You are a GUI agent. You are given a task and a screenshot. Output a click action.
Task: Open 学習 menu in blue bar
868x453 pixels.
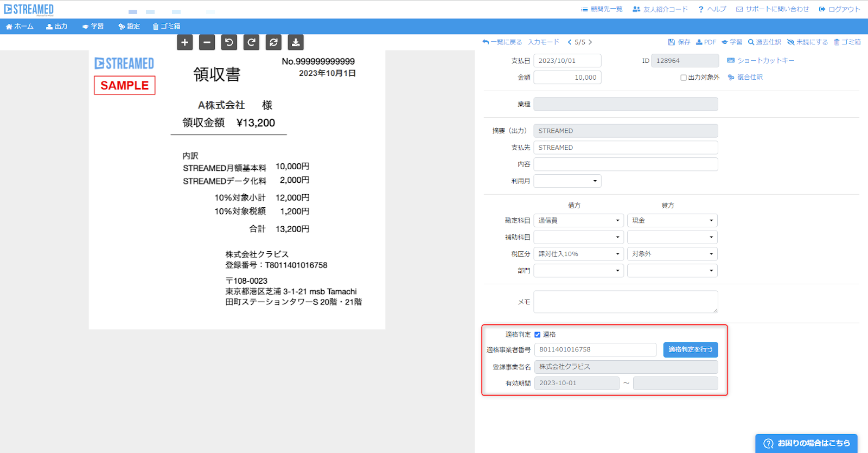tap(93, 27)
